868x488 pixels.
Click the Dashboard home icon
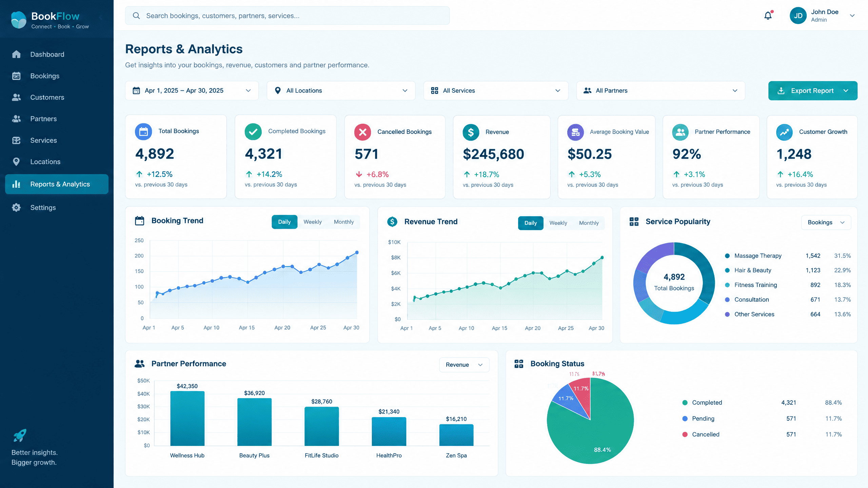[x=16, y=54]
